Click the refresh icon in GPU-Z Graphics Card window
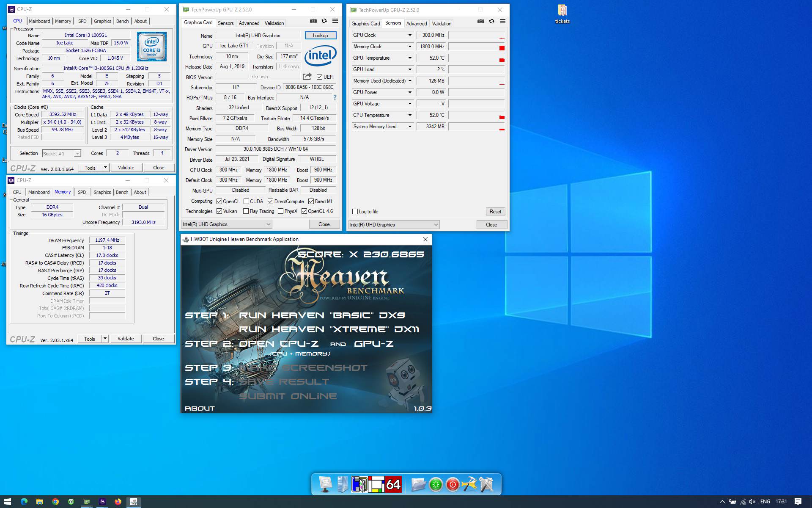The height and width of the screenshot is (508, 812). point(324,21)
